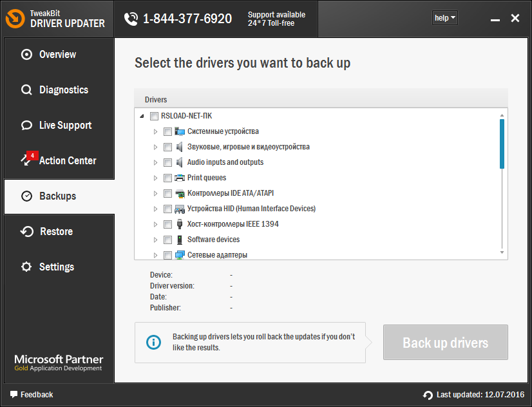Image resolution: width=532 pixels, height=407 pixels.
Task: Click the Live Support chat bubble icon
Action: tap(26, 126)
